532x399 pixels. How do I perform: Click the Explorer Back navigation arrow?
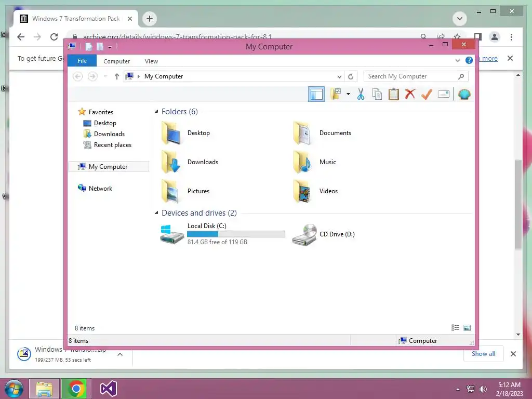coord(78,76)
